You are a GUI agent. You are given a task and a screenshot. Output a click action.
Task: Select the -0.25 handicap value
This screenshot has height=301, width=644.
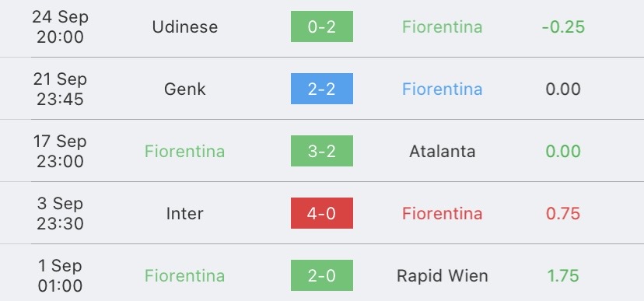click(563, 26)
